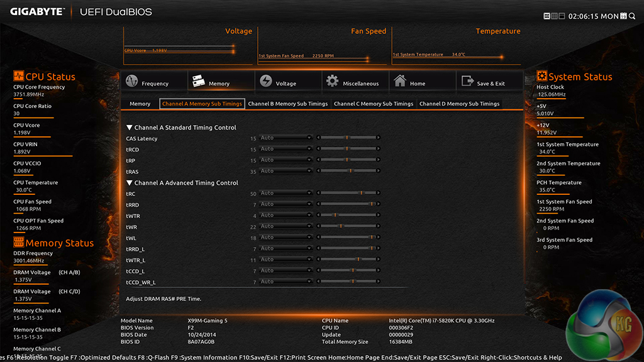
Task: Collapse Channel A Standard Timing Control section
Action: 130,128
